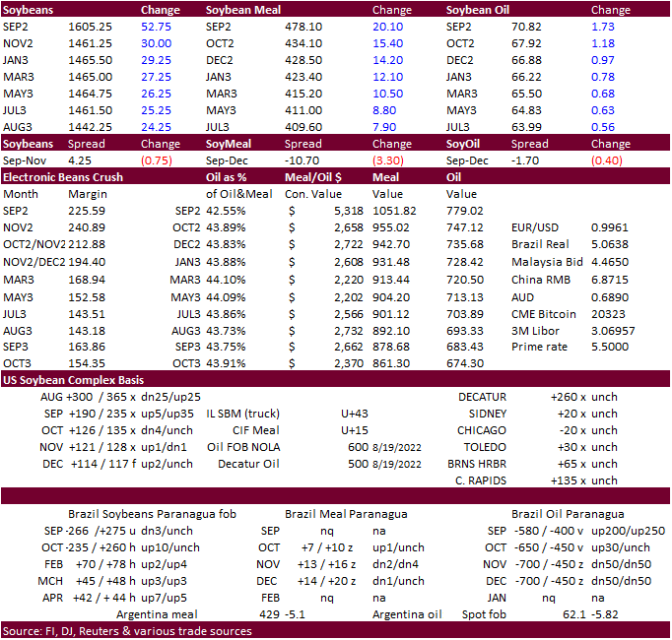The width and height of the screenshot is (672, 640).
Task: Select the red spread change (0.75)
Action: point(157,160)
